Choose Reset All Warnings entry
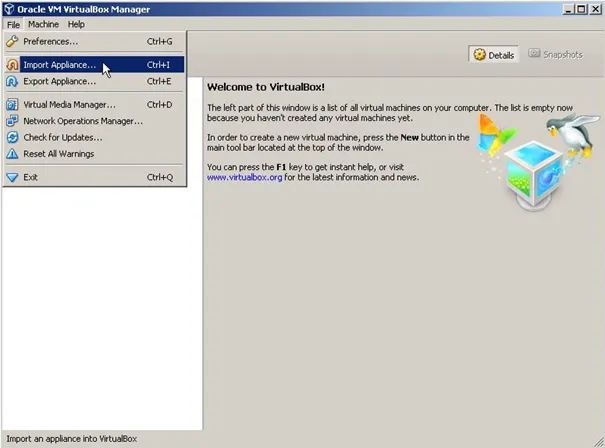Screen dimensions: 605x448 tap(95, 154)
